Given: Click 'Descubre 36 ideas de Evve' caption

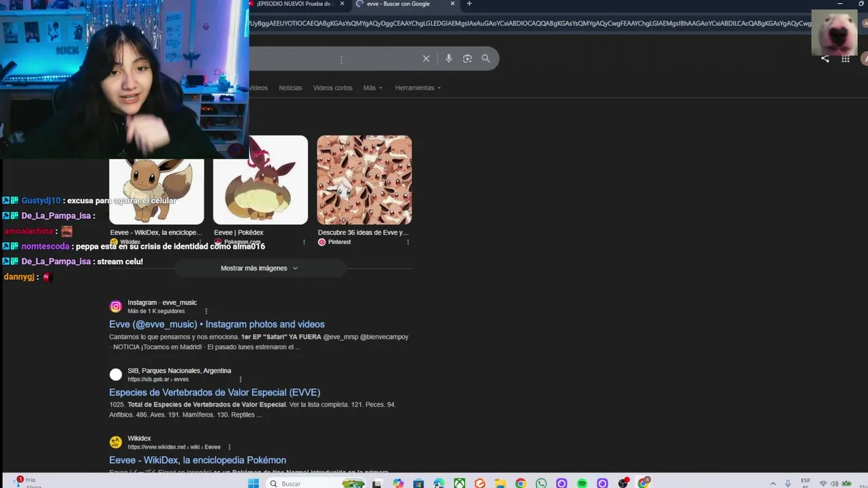Looking at the screenshot, I should click(x=363, y=232).
